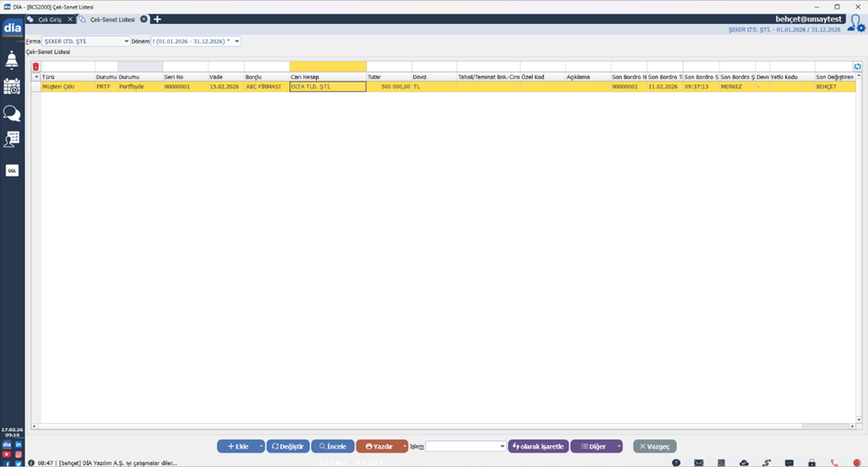The image size is (868, 467).
Task: Open a new tab with the plus button
Action: coord(157,19)
